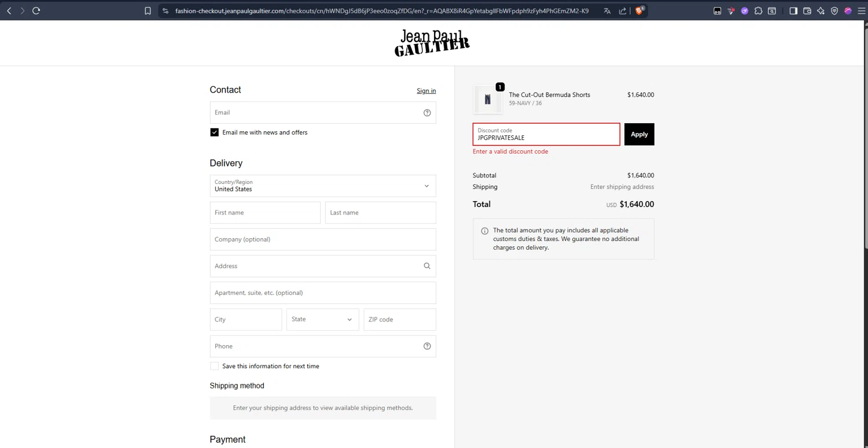Toggle the browser sidebar panel

click(793, 10)
